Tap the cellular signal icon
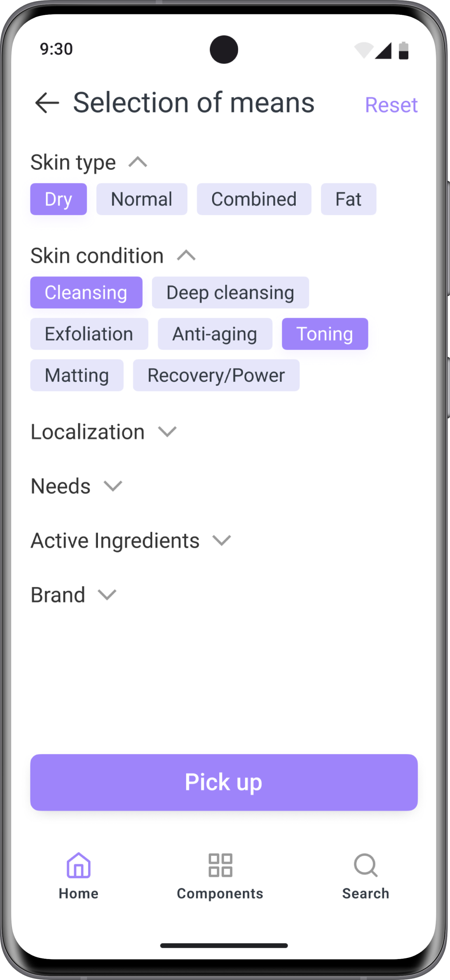This screenshot has height=980, width=450. point(384,51)
